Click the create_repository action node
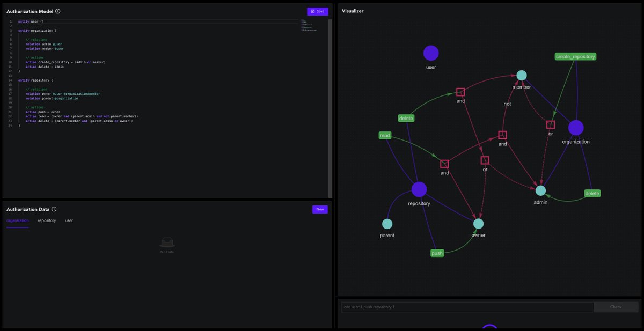The height and width of the screenshot is (331, 644). pyautogui.click(x=575, y=56)
